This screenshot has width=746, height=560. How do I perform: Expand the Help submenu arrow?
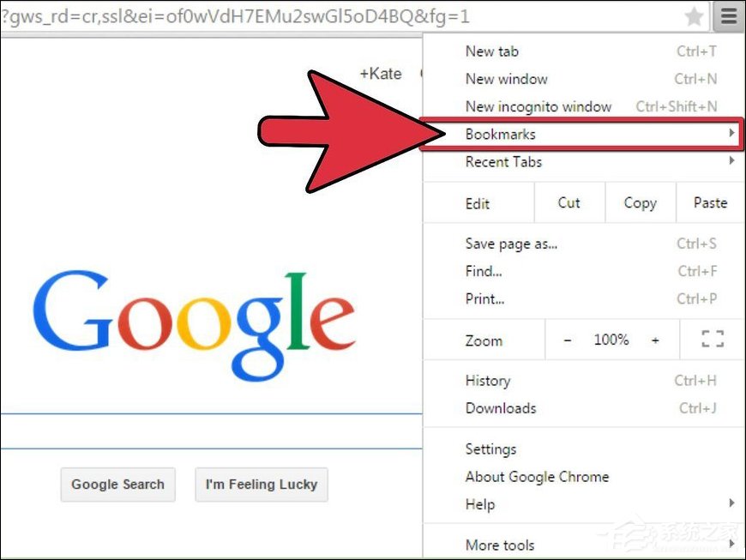[x=731, y=503]
